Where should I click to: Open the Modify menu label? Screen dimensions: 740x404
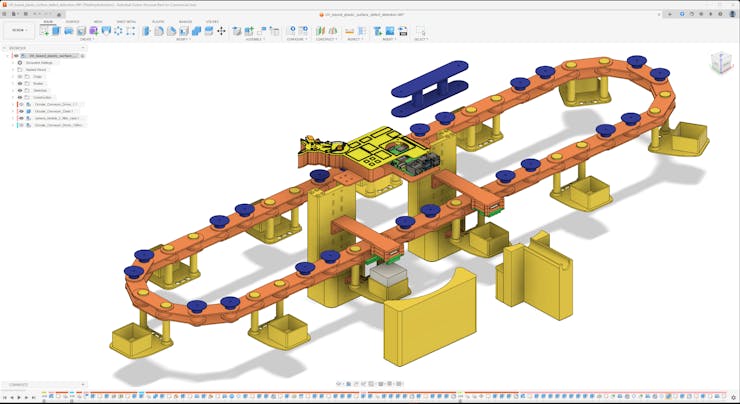coord(183,39)
